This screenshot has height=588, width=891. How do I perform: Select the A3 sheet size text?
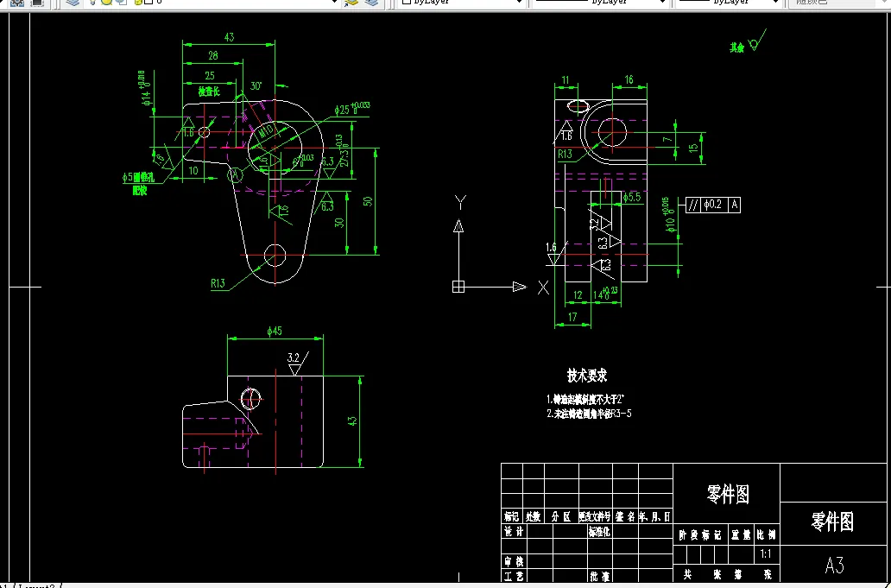tap(834, 566)
